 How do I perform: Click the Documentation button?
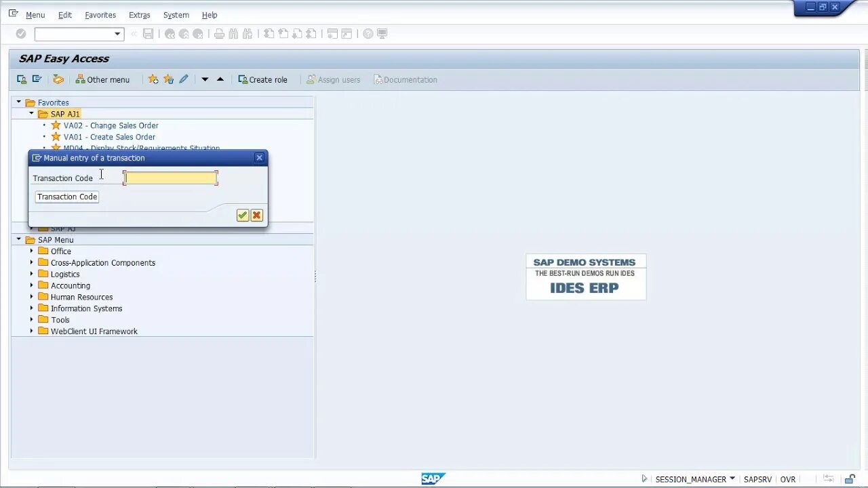(406, 79)
